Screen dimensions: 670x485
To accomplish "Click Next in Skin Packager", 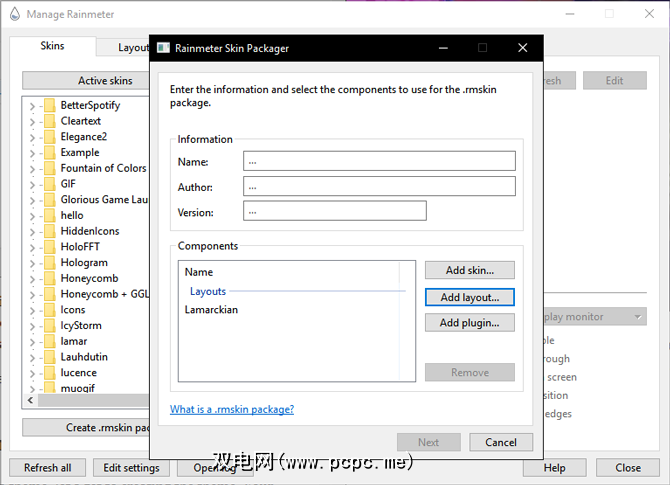I will click(429, 442).
